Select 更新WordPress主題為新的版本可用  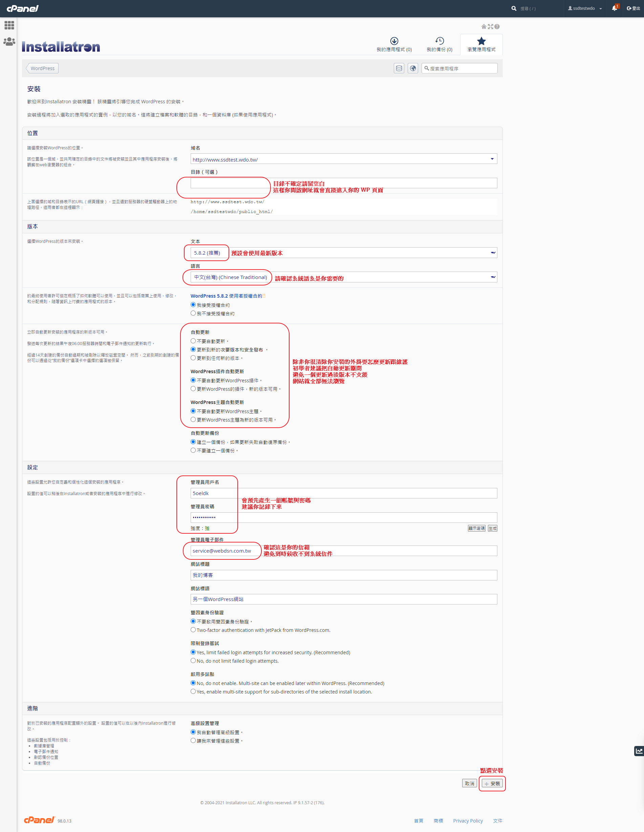tap(193, 420)
